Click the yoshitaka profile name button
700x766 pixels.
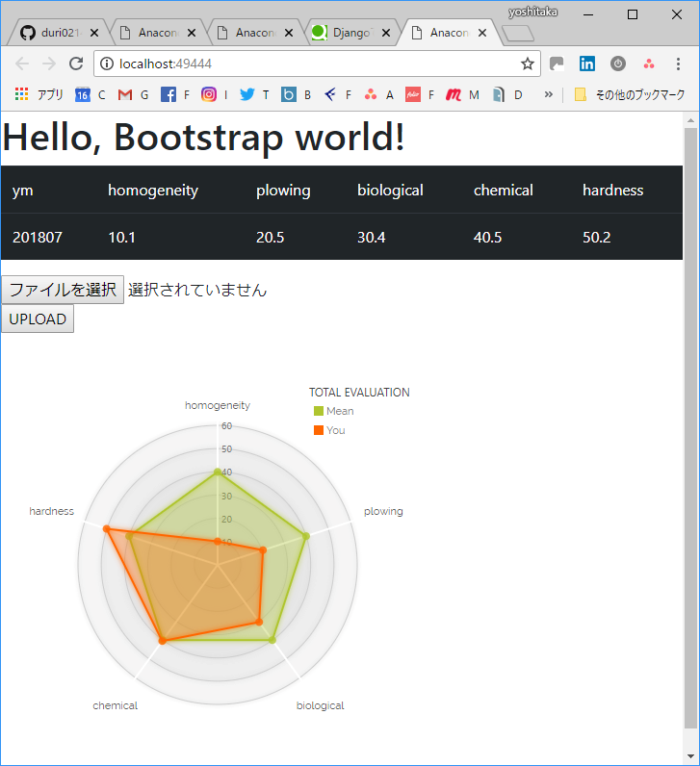[x=532, y=12]
